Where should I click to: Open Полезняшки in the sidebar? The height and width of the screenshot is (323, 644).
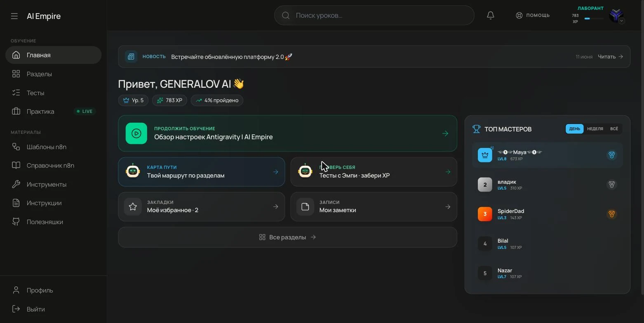[54, 222]
